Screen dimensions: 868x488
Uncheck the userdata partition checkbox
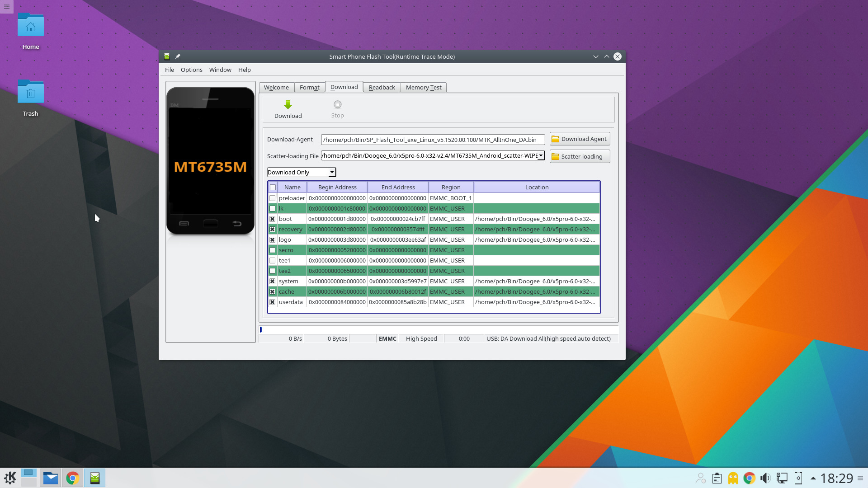(272, 302)
